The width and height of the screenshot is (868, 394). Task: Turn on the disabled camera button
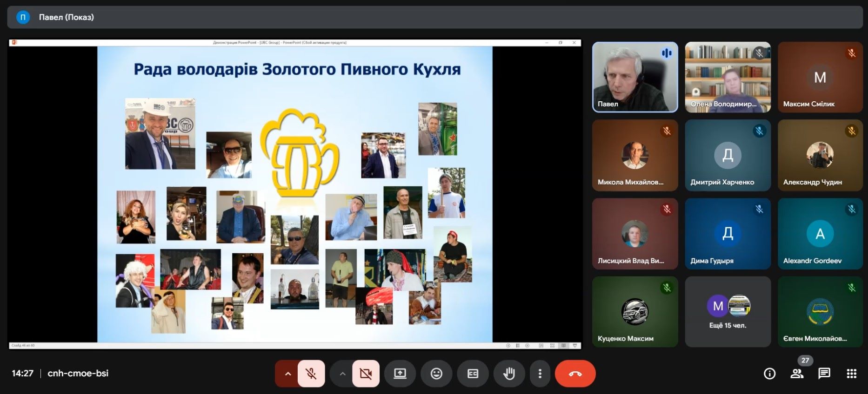coord(366,374)
